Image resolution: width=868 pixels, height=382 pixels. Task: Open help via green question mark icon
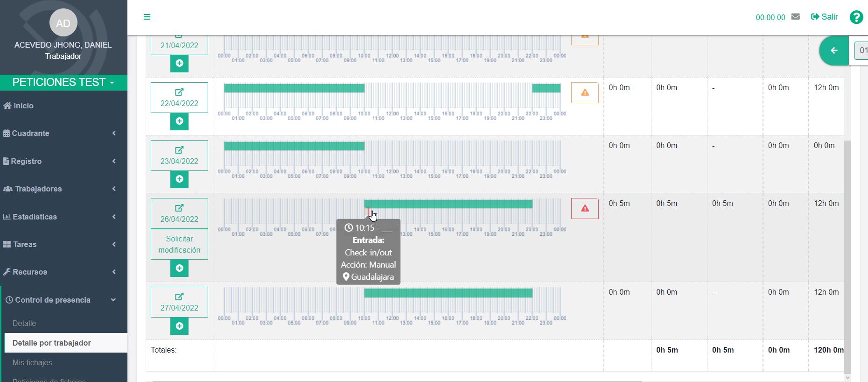[856, 17]
